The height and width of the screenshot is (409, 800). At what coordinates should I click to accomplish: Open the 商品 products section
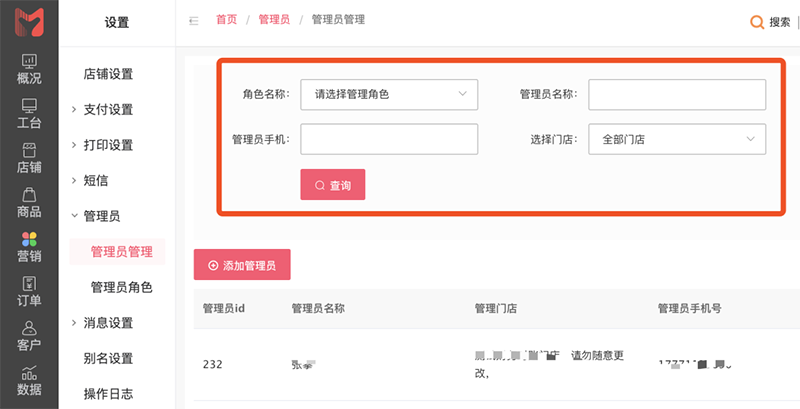pos(29,202)
